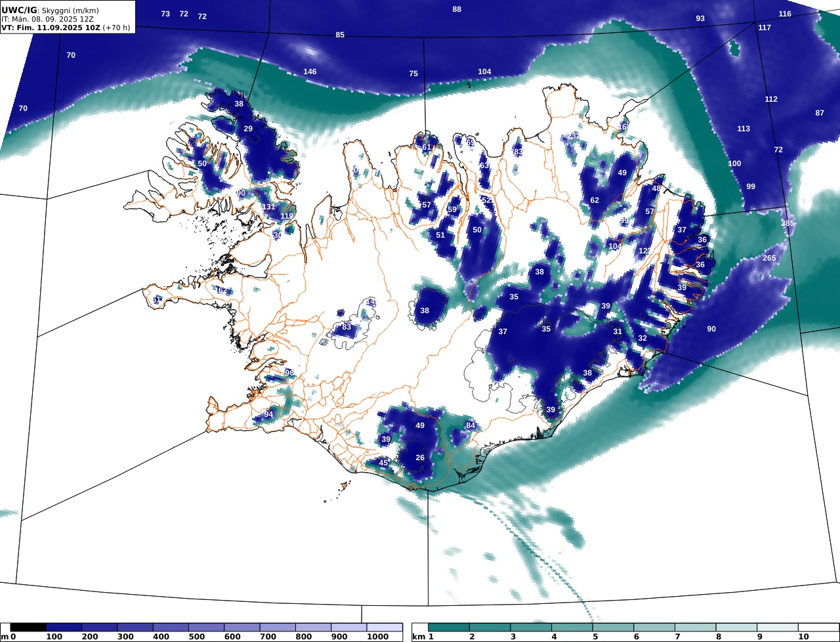
Task: Click the value 88 along the map's upper edge
Action: [457, 9]
